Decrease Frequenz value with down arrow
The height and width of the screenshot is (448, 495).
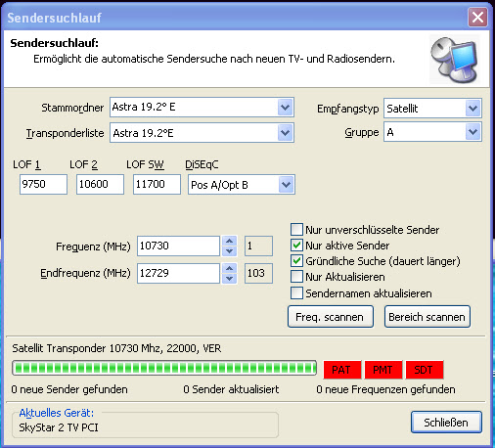pyautogui.click(x=230, y=251)
